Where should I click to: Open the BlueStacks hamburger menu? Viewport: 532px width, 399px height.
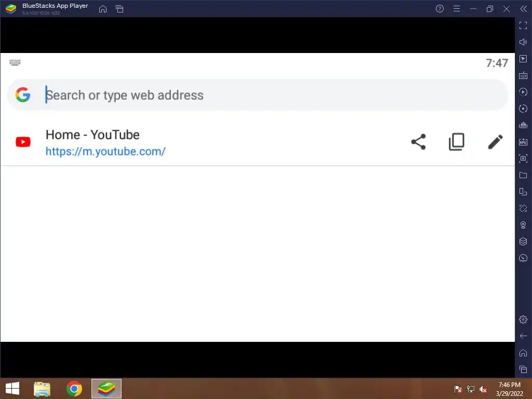click(457, 9)
